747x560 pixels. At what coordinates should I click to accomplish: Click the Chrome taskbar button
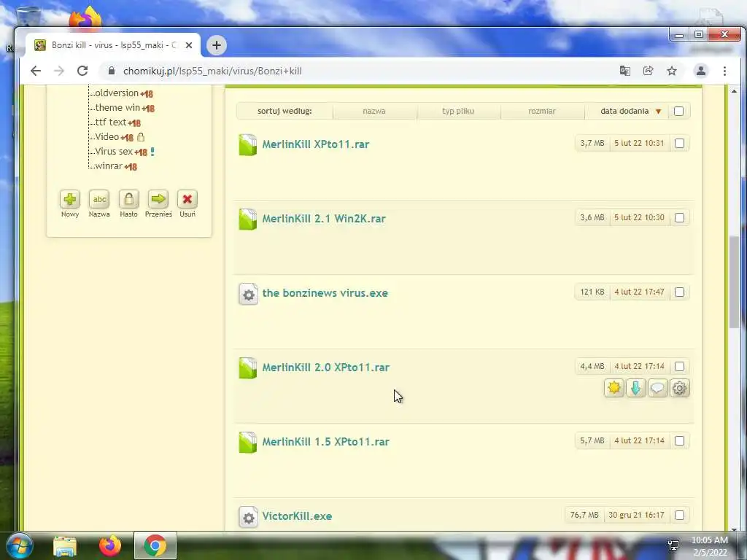click(155, 545)
